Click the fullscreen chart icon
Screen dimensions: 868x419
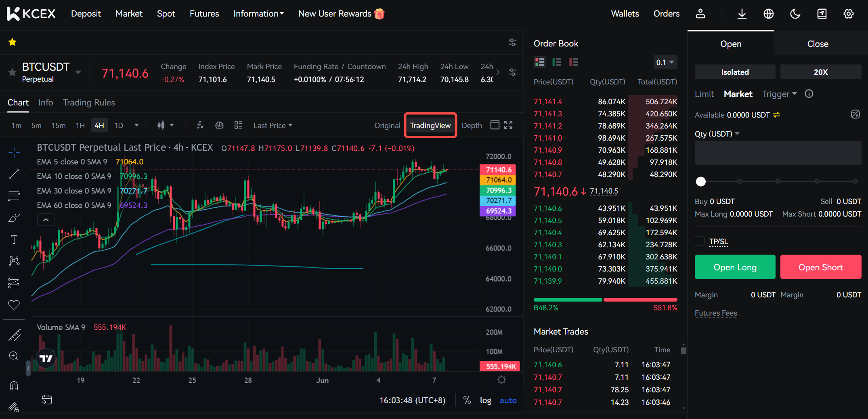508,125
